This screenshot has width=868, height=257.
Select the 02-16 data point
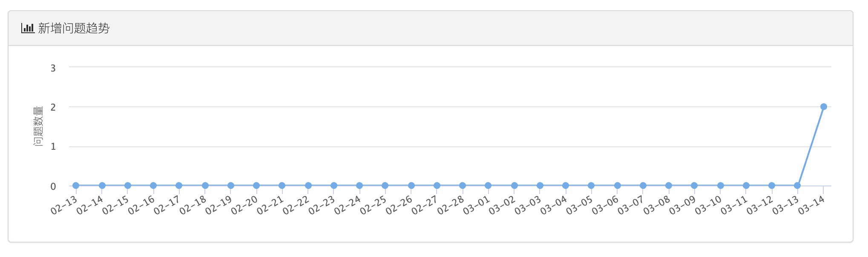[153, 186]
